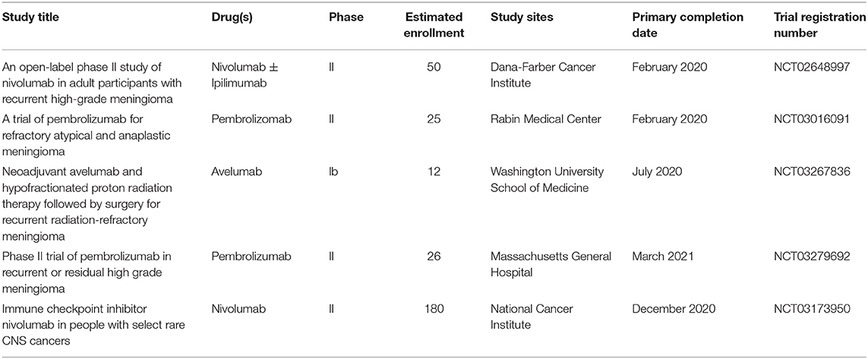Select trial number NCT03279692
The width and height of the screenshot is (868, 359).
click(x=811, y=256)
